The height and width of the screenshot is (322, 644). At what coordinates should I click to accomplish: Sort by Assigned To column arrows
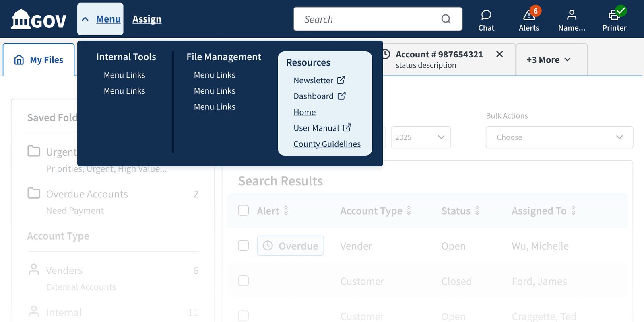pyautogui.click(x=574, y=211)
